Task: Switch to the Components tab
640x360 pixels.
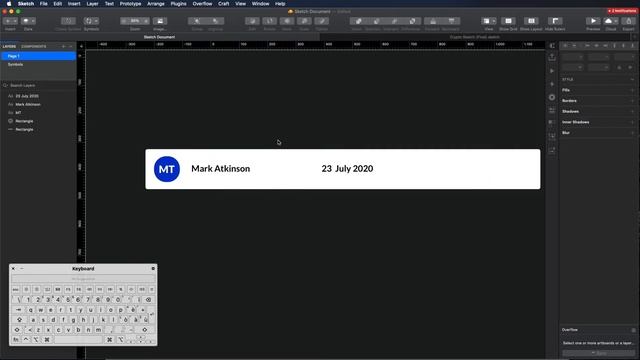Action: click(34, 47)
